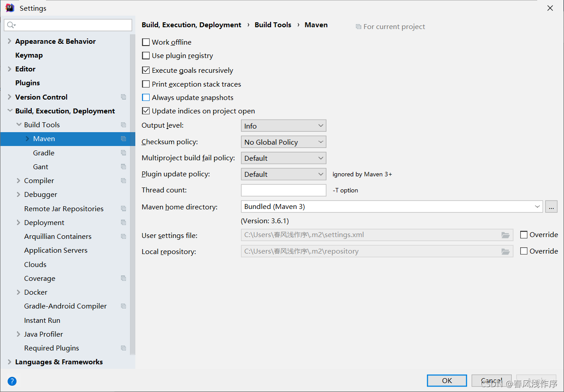Enable Work offline checkbox
564x392 pixels.
coord(146,42)
